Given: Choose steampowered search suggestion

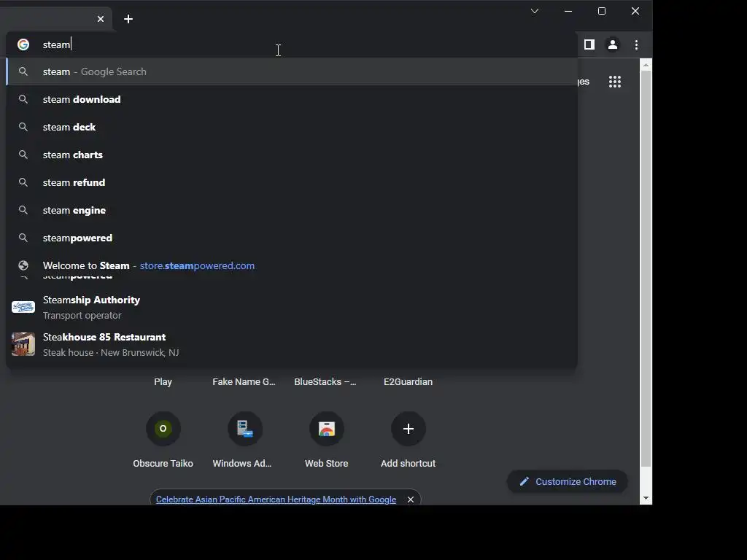Looking at the screenshot, I should coord(292,238).
